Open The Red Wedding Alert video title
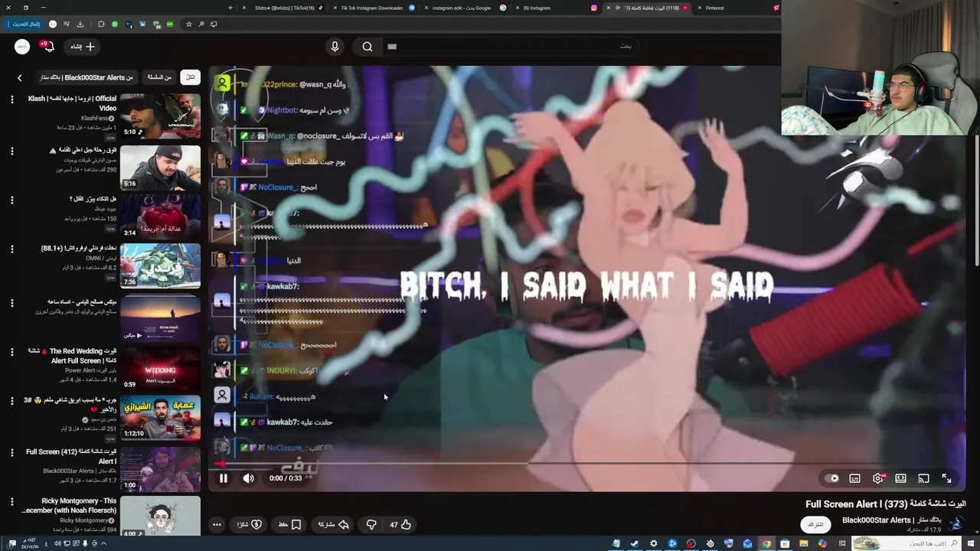The width and height of the screenshot is (980, 551). [74, 356]
